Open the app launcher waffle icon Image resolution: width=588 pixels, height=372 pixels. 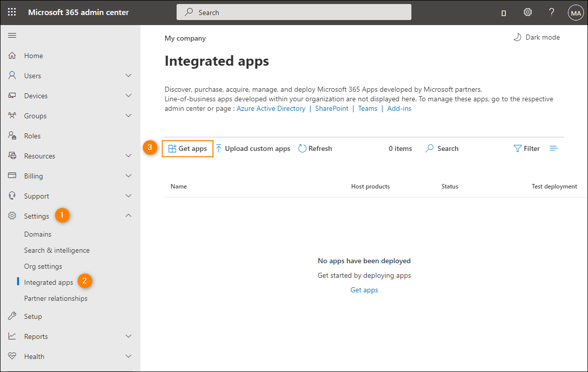12,12
